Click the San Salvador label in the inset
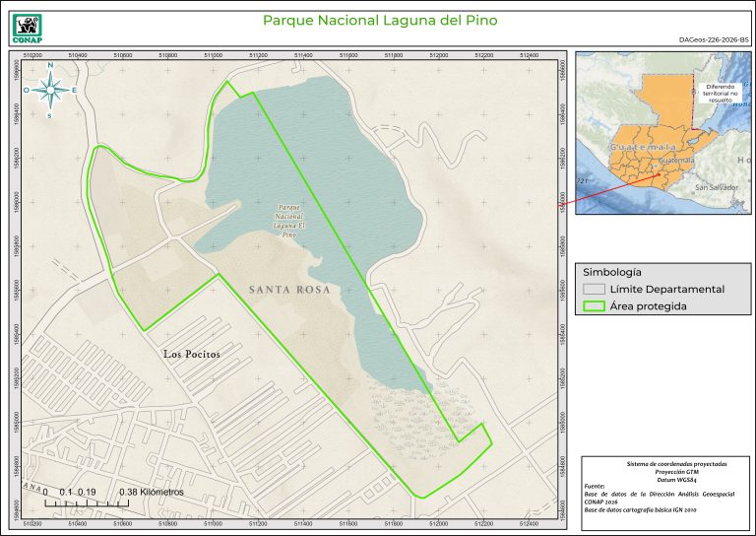Image resolution: width=756 pixels, height=536 pixels. point(717,186)
